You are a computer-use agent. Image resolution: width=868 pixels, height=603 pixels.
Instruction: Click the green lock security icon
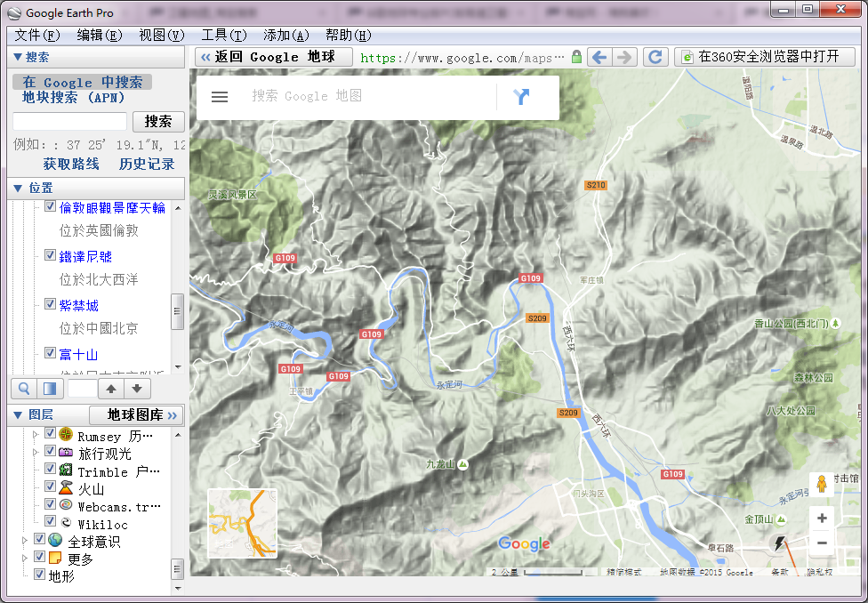(576, 57)
